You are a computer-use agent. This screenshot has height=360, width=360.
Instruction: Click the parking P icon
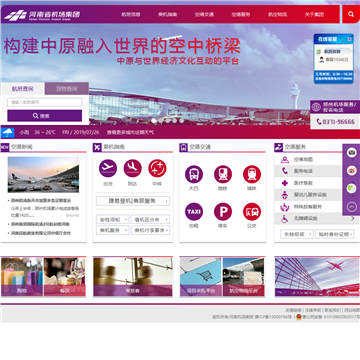223,212
